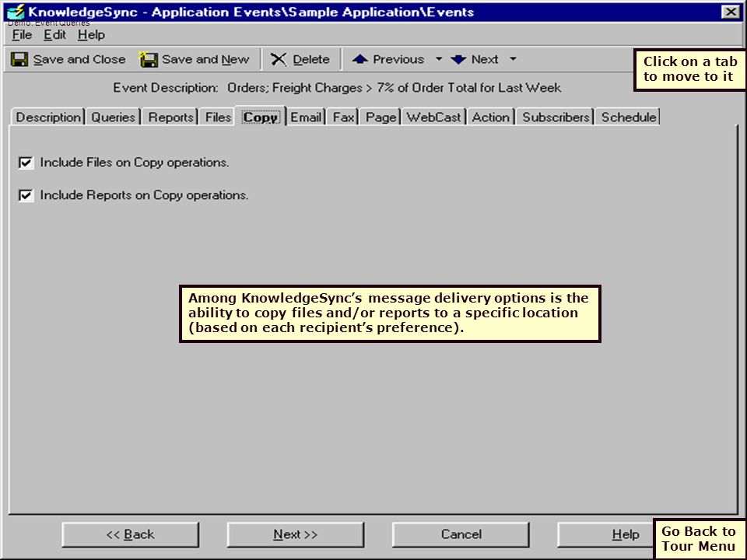Click the << Back button
747x560 pixels.
click(131, 534)
